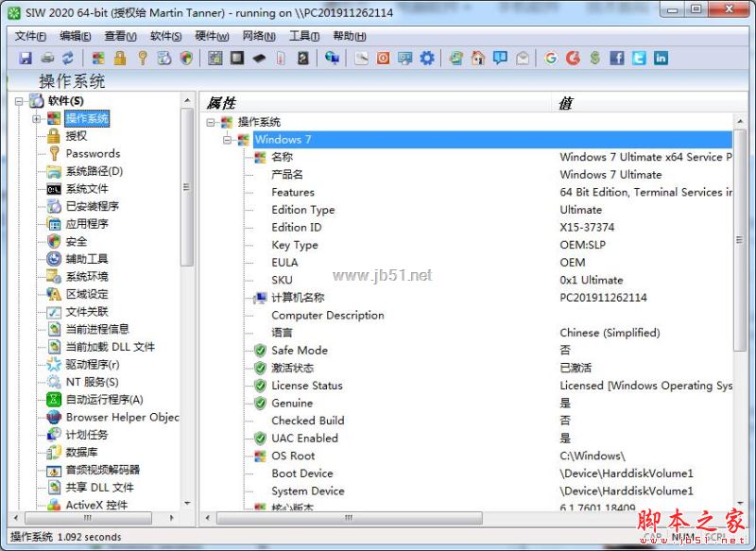Select 区域设定 tree item

(x=87, y=294)
